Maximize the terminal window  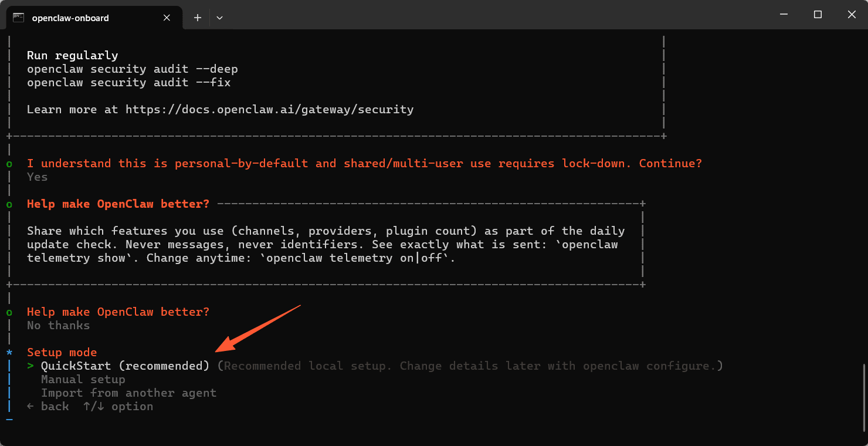coord(818,15)
